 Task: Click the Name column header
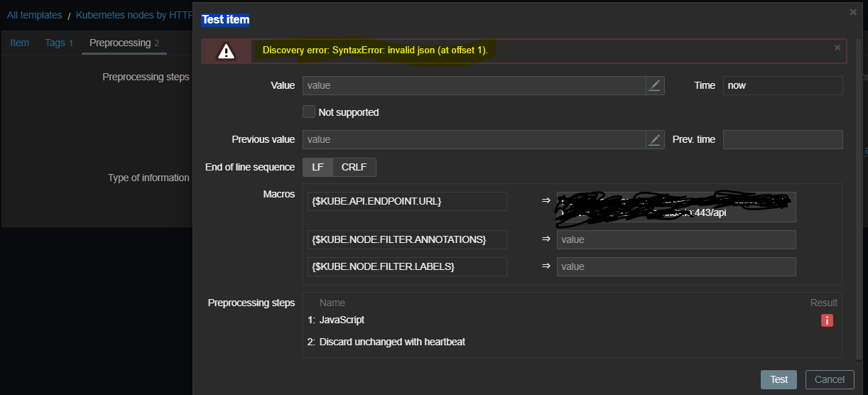[332, 303]
